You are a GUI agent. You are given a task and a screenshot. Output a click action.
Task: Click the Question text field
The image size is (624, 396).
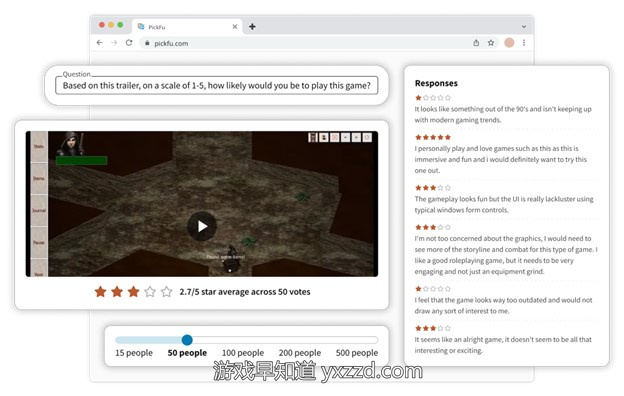click(216, 86)
